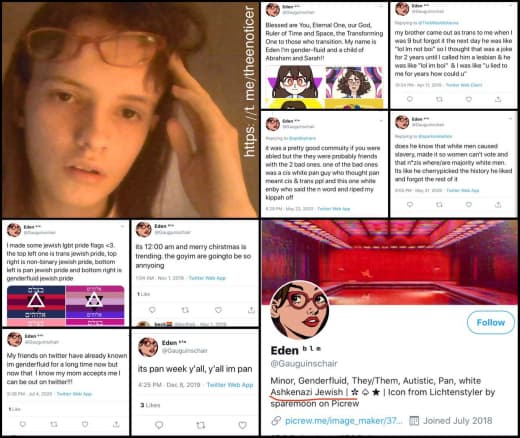Open the Twitter Web App link under pan week tweet

[230, 385]
